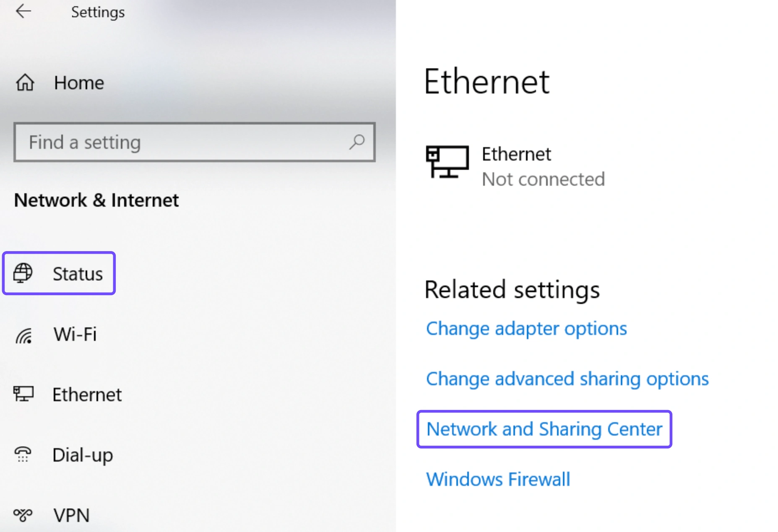The image size is (778, 532).
Task: Click the Status globe icon
Action: pos(23,273)
